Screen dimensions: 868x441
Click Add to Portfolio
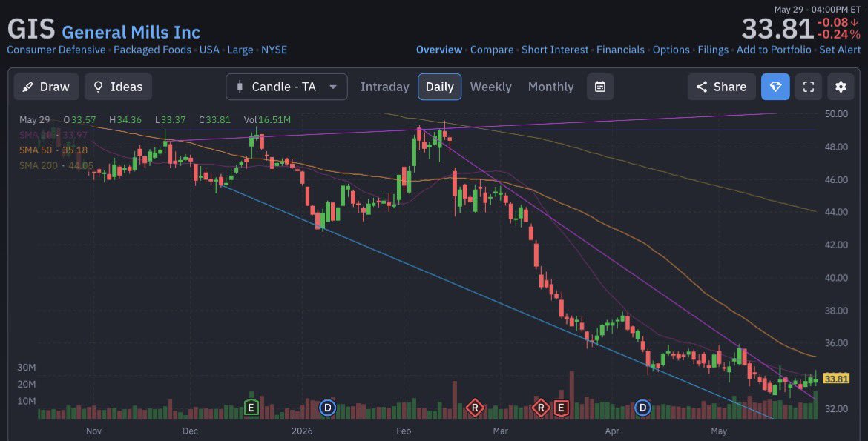[x=774, y=50]
